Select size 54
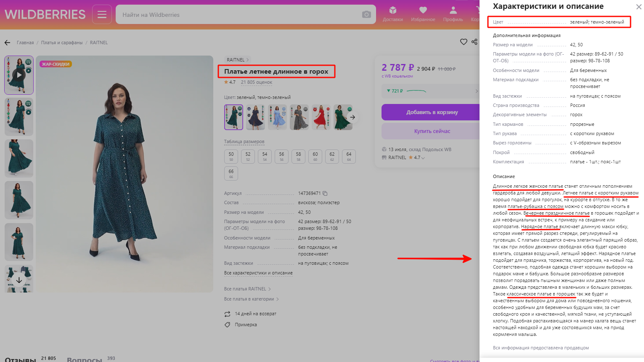 [x=265, y=156]
